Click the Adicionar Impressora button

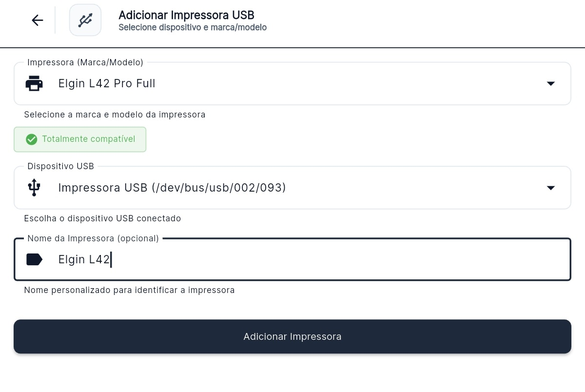292,336
